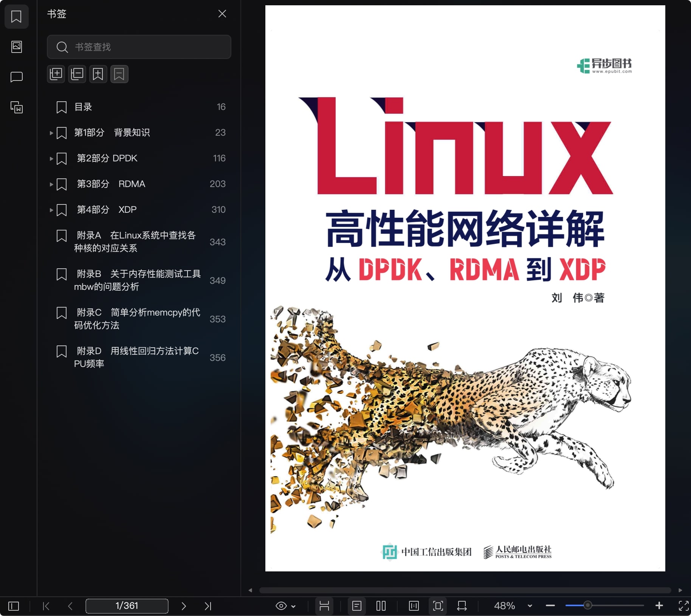The height and width of the screenshot is (616, 691).
Task: Zoom in with the plus button
Action: (659, 605)
